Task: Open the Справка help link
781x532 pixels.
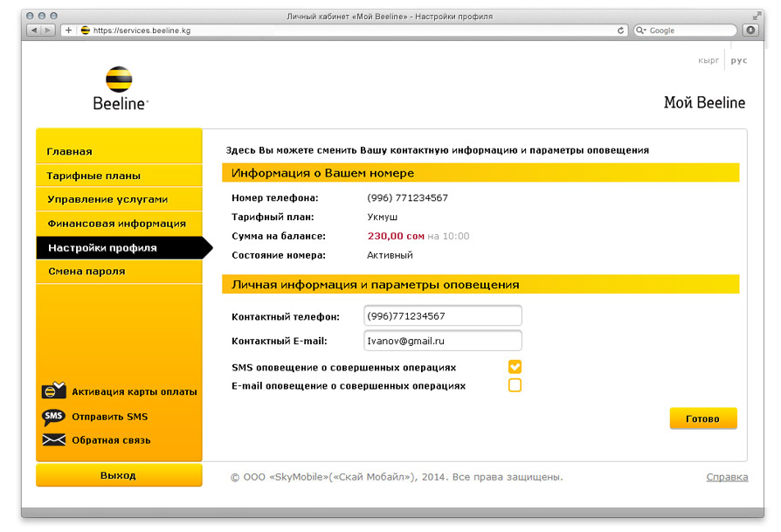Action: [x=727, y=477]
